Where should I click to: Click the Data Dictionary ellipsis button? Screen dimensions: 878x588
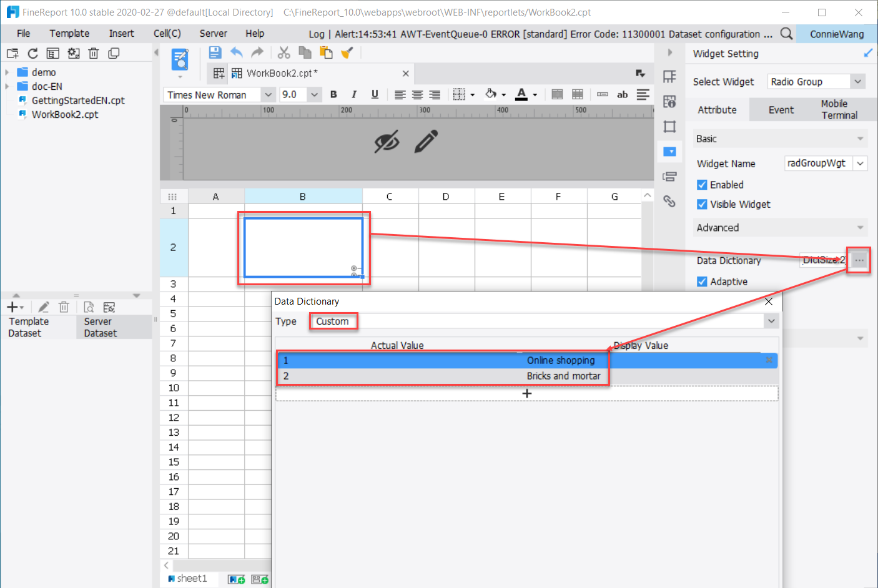click(859, 260)
